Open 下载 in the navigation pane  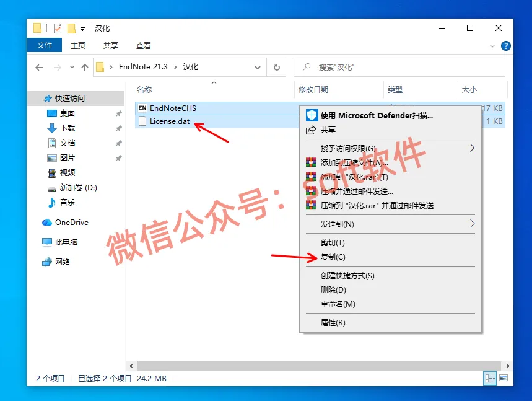[x=67, y=128]
